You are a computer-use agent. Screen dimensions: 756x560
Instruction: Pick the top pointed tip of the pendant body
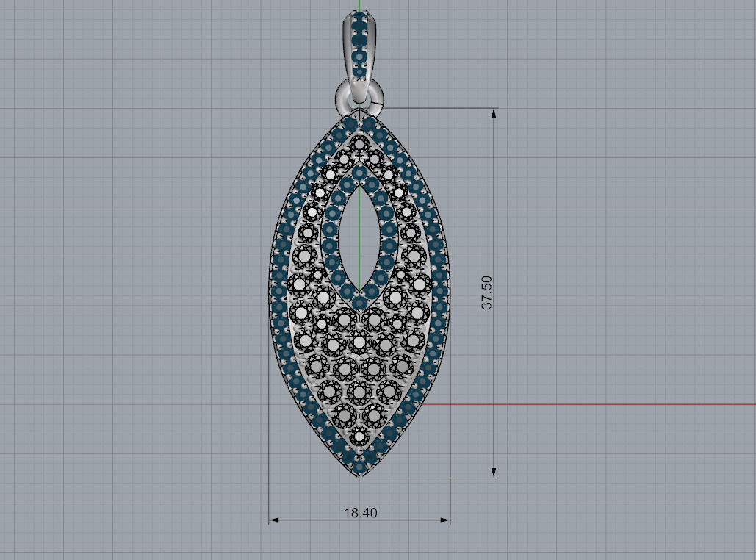pyautogui.click(x=359, y=110)
